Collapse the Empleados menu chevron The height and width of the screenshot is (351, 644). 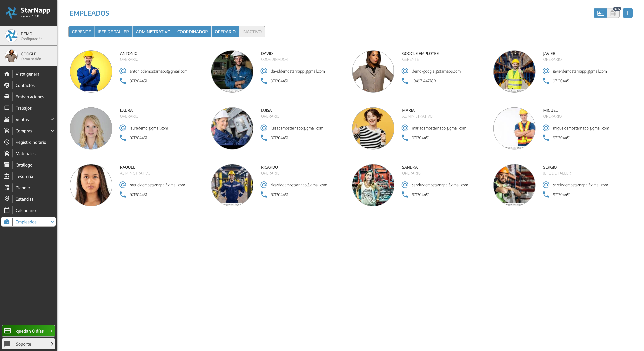point(52,222)
